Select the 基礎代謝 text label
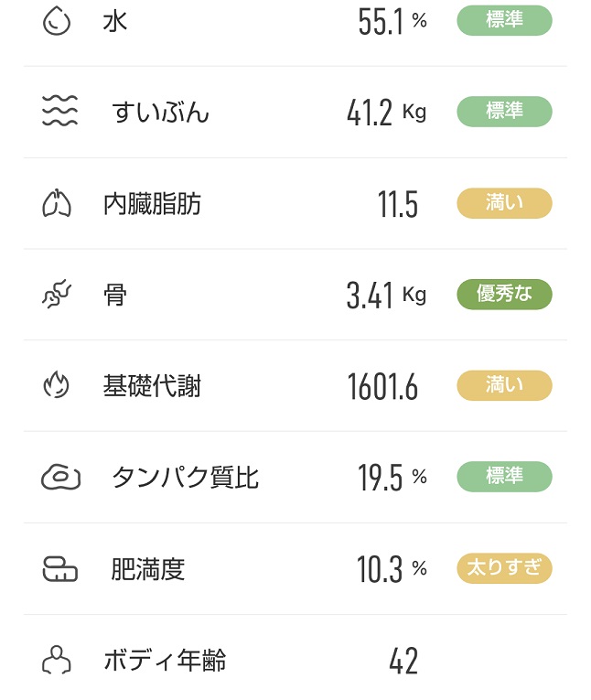 [152, 386]
